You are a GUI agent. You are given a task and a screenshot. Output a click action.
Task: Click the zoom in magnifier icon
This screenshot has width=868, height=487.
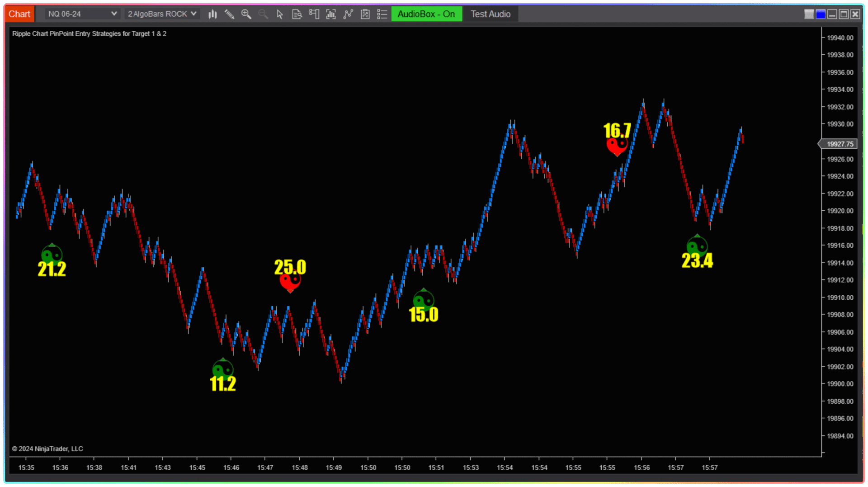click(246, 14)
